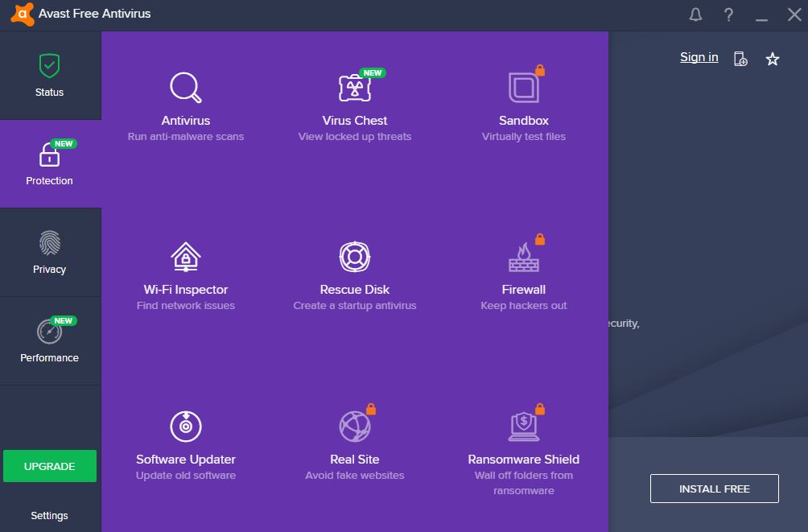Click 'Avoid fake websites' description
The width and height of the screenshot is (808, 532).
(355, 476)
